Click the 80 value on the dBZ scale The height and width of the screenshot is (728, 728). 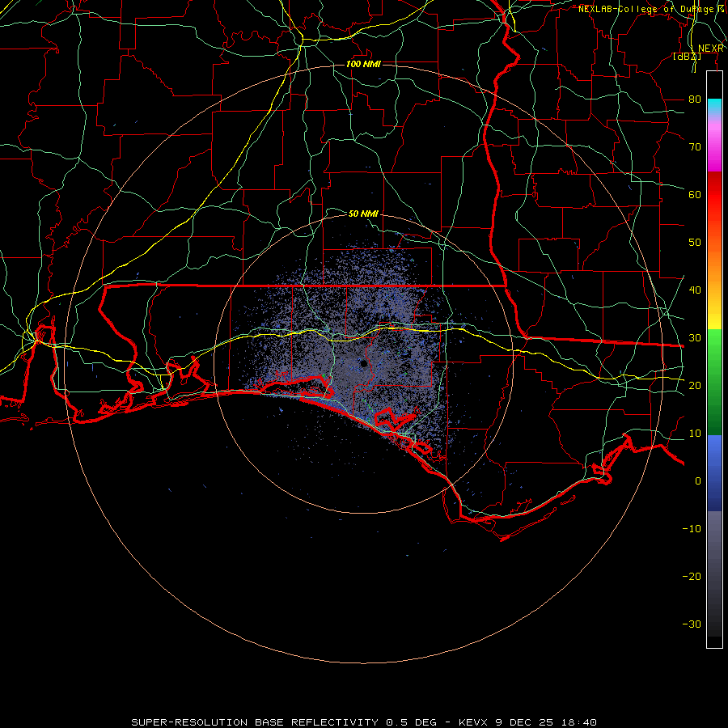695,99
